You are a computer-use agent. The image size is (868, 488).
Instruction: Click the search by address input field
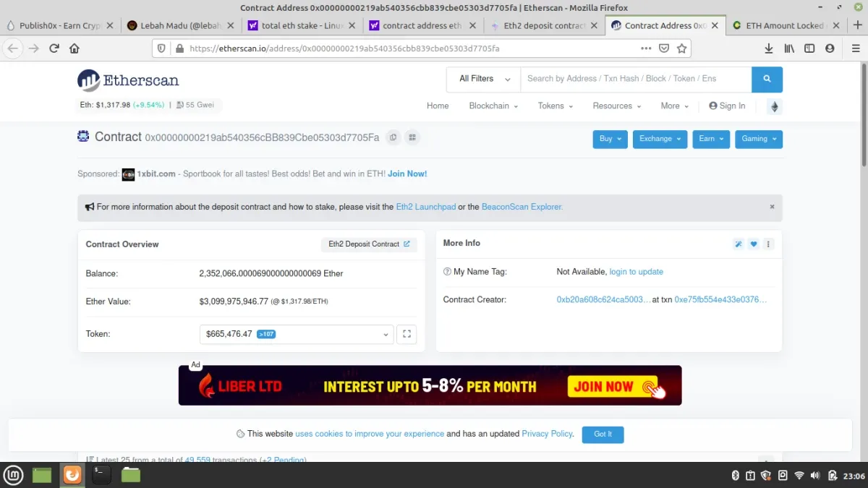(636, 80)
